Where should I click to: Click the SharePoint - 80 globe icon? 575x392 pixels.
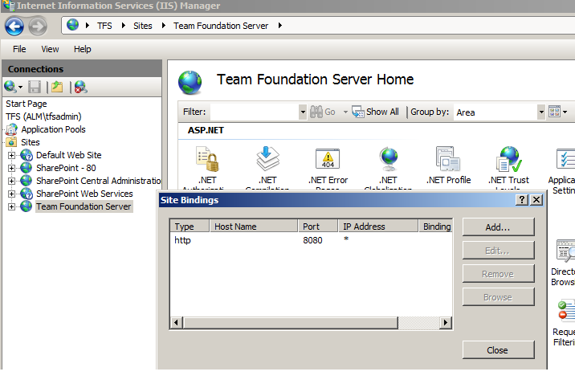[x=27, y=168]
